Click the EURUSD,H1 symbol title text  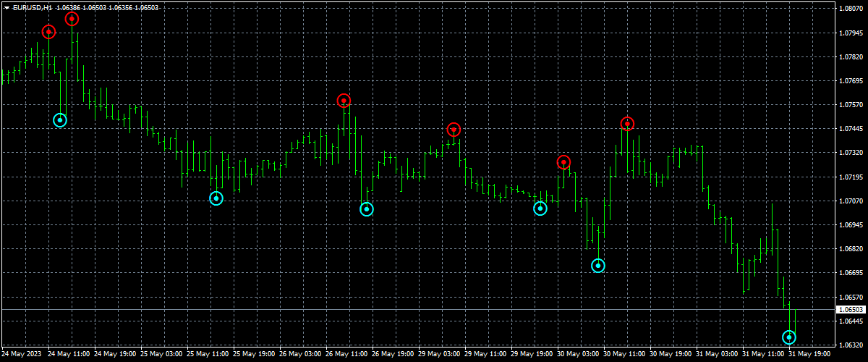33,7
